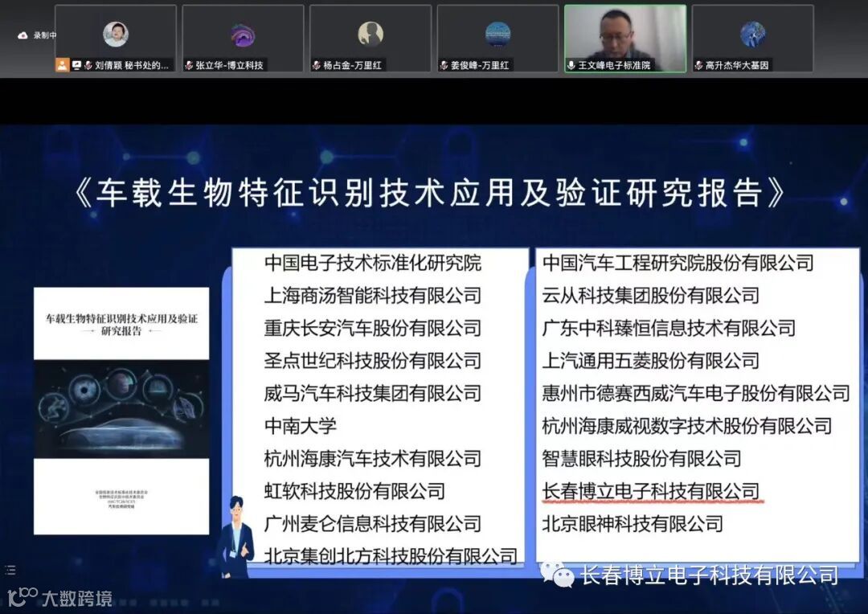Click the name label 王文峰电子标准院
The height and width of the screenshot is (614, 868).
(x=614, y=65)
